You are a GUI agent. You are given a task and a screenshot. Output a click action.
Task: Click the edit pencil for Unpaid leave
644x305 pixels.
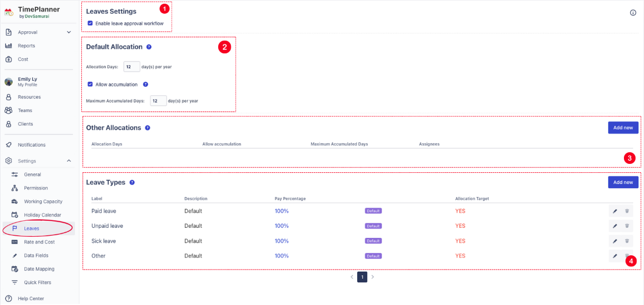tap(614, 226)
